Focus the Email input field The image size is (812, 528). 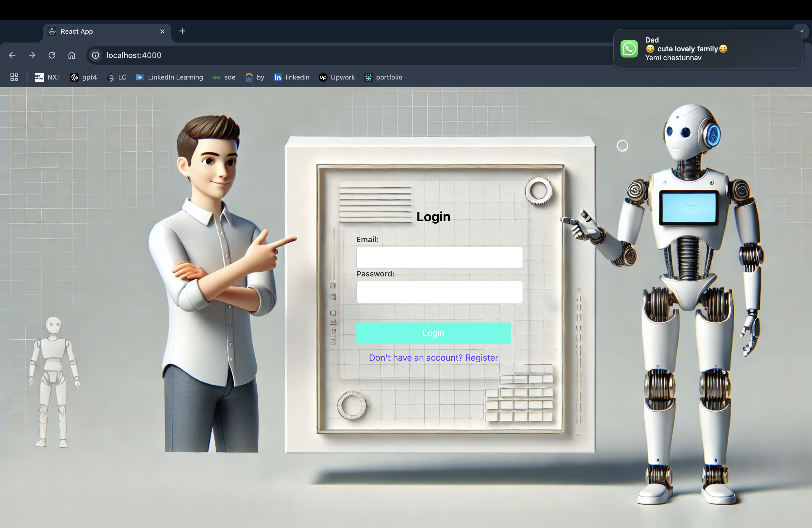coord(439,258)
